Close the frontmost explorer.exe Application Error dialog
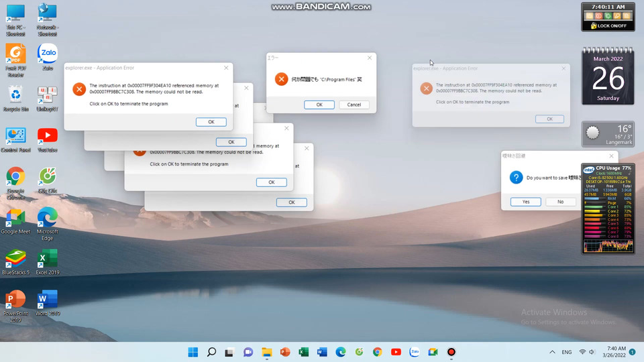The image size is (644, 362). [226, 68]
